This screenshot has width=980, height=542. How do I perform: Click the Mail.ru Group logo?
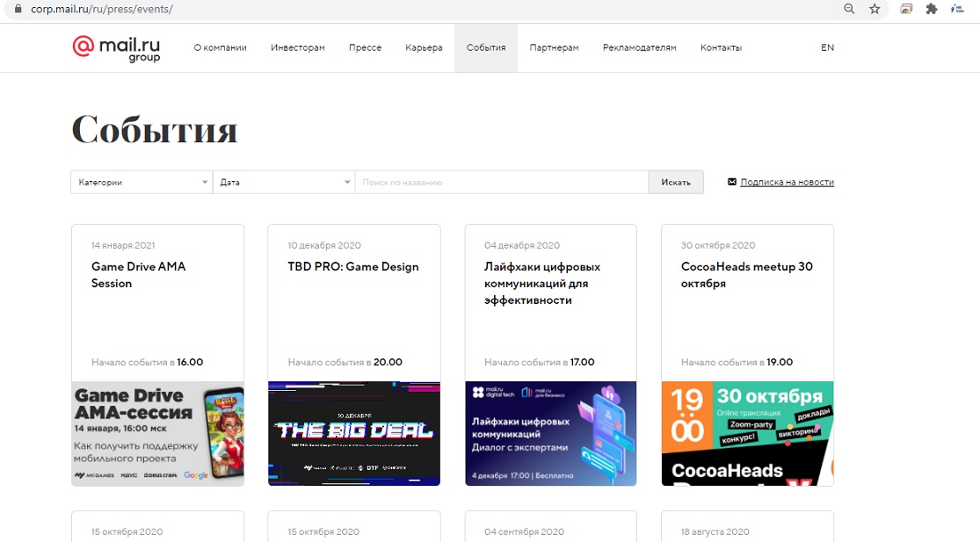pos(116,48)
